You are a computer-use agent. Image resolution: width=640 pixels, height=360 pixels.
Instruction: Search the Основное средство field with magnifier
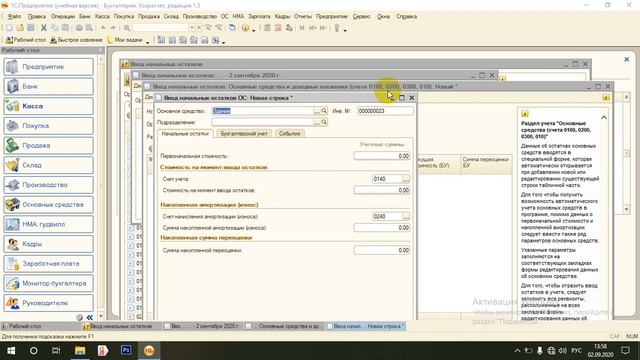[324, 111]
